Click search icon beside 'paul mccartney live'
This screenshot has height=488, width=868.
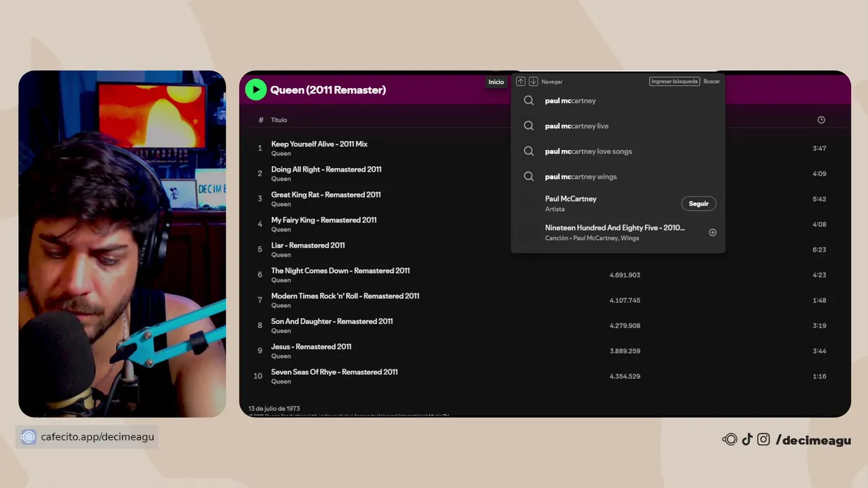click(x=529, y=125)
